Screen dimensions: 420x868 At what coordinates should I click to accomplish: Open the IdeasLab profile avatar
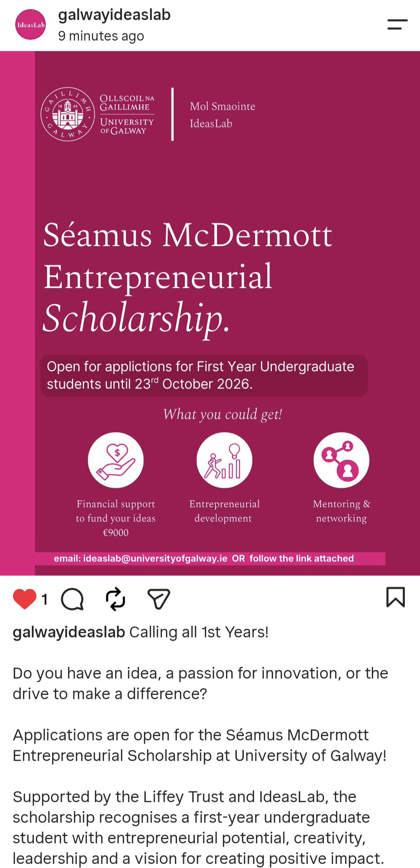[31, 25]
